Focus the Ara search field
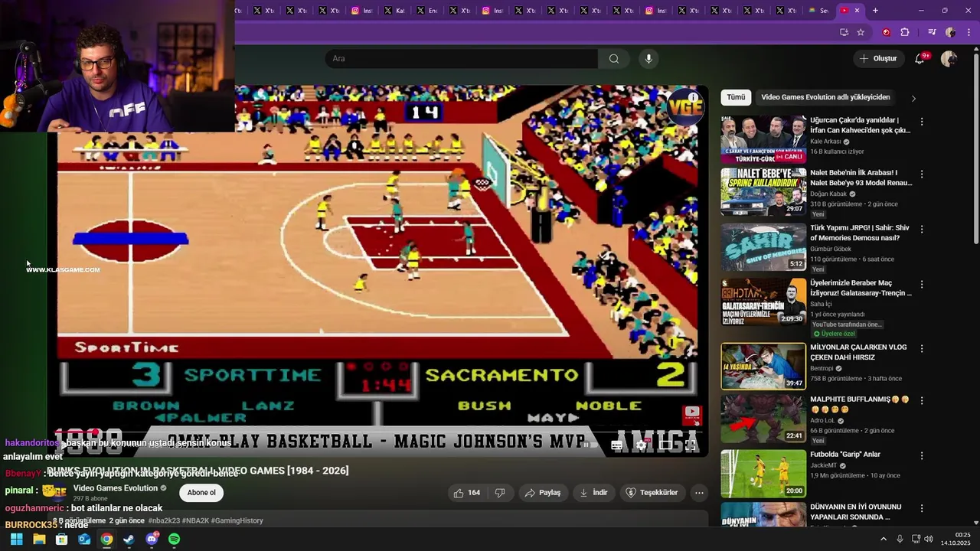This screenshot has width=980, height=551. [x=462, y=59]
